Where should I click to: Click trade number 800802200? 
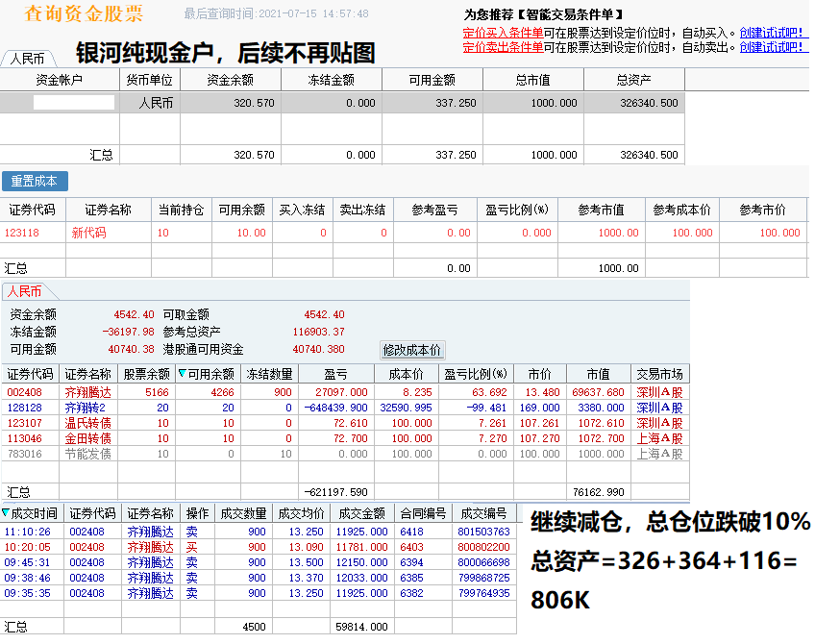point(484,547)
